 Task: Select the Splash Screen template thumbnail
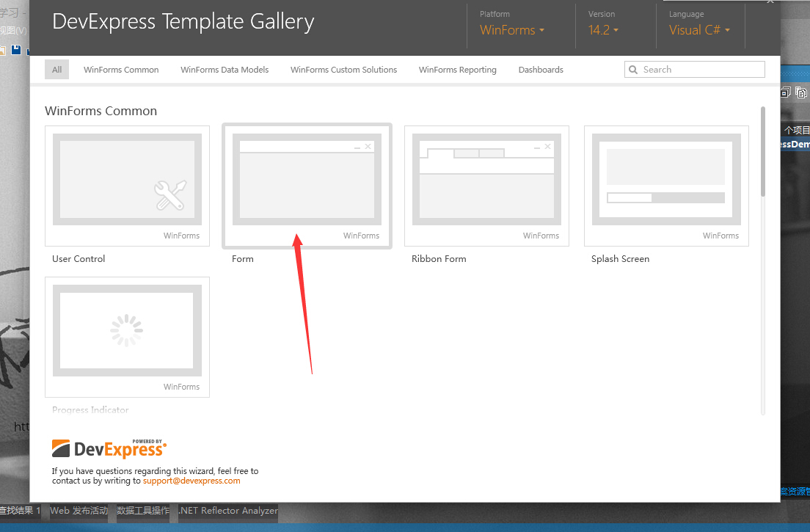[666, 186]
